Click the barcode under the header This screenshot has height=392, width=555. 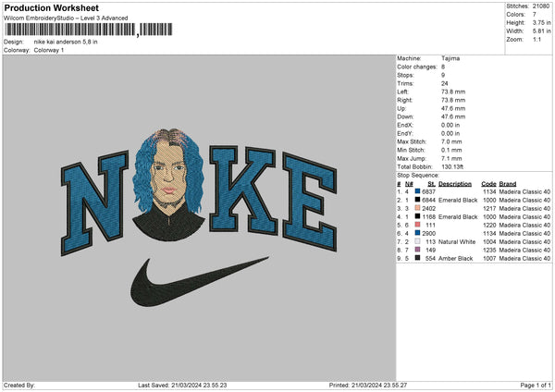pos(89,30)
